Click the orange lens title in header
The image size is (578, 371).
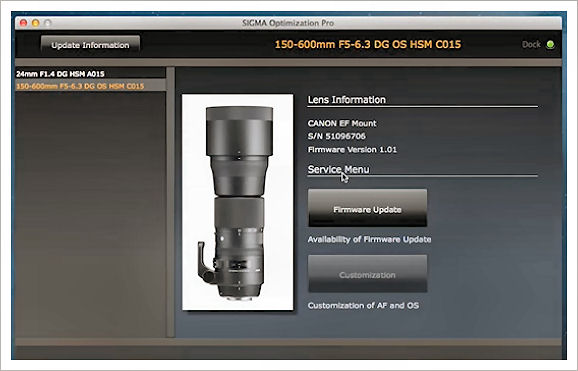368,45
